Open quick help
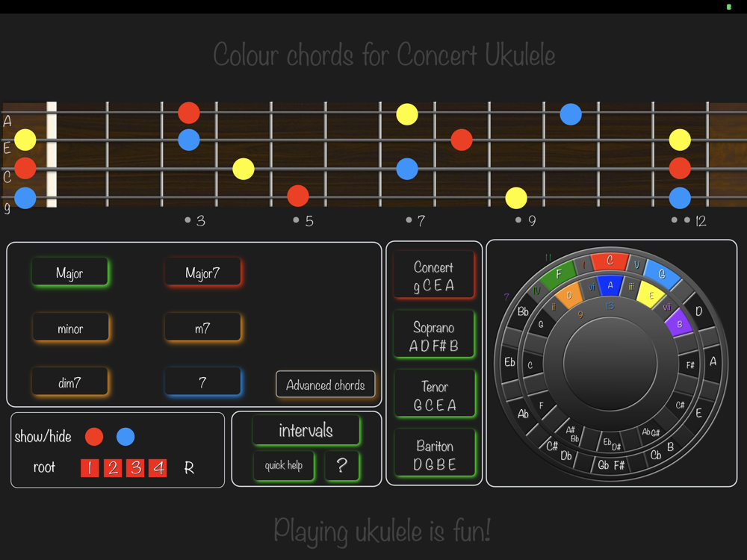The width and height of the screenshot is (747, 560). click(284, 465)
